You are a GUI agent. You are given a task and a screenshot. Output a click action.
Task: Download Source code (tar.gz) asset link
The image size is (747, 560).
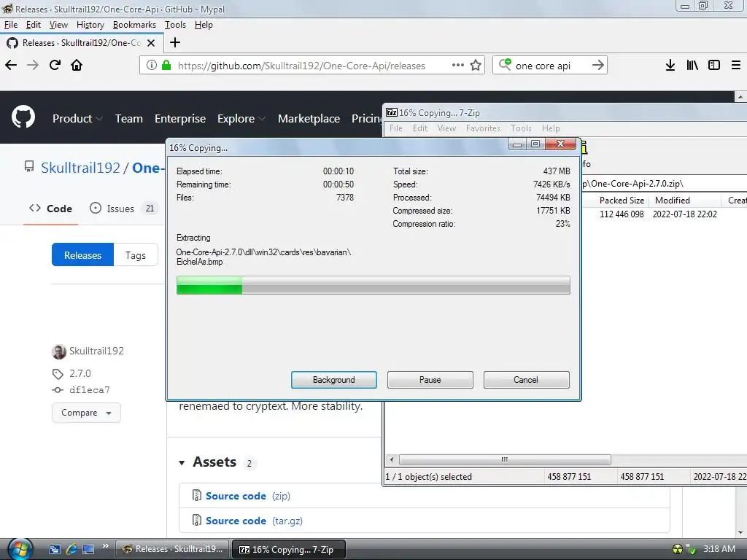tap(254, 521)
